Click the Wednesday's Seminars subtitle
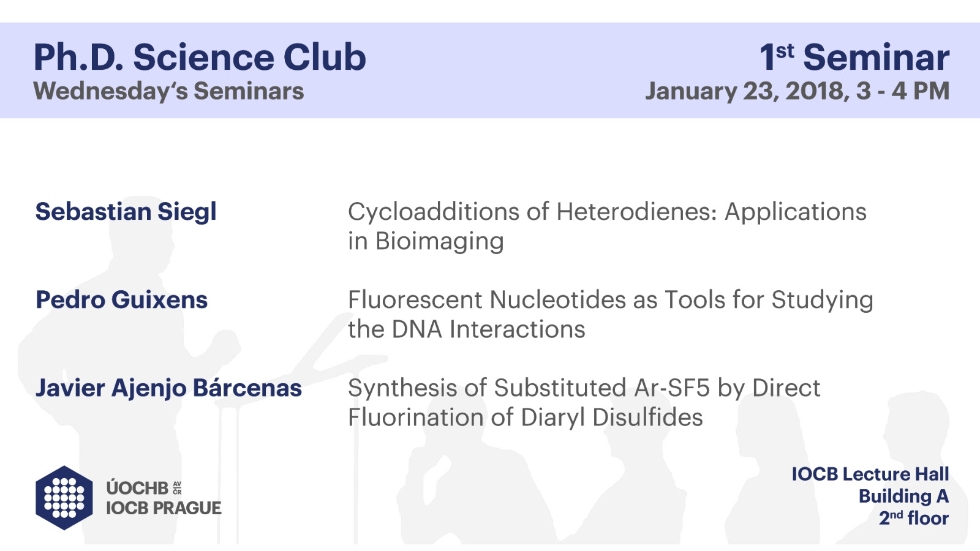 [x=168, y=91]
